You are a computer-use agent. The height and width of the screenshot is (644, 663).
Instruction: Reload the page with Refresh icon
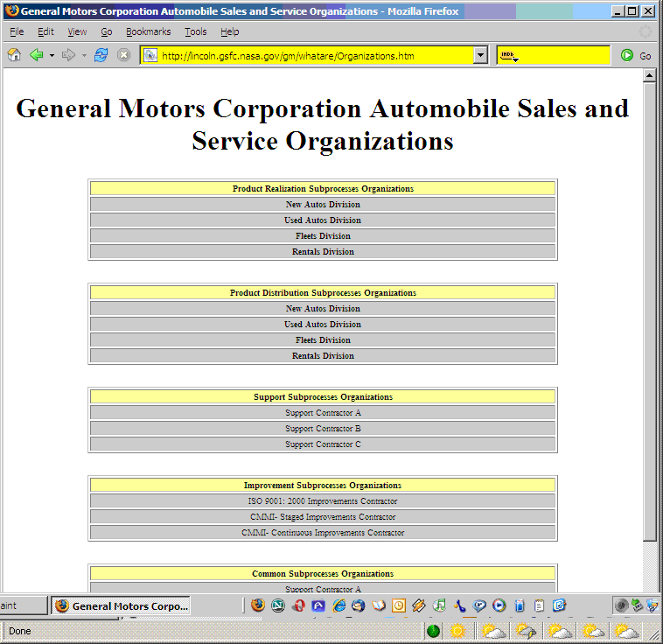(101, 55)
